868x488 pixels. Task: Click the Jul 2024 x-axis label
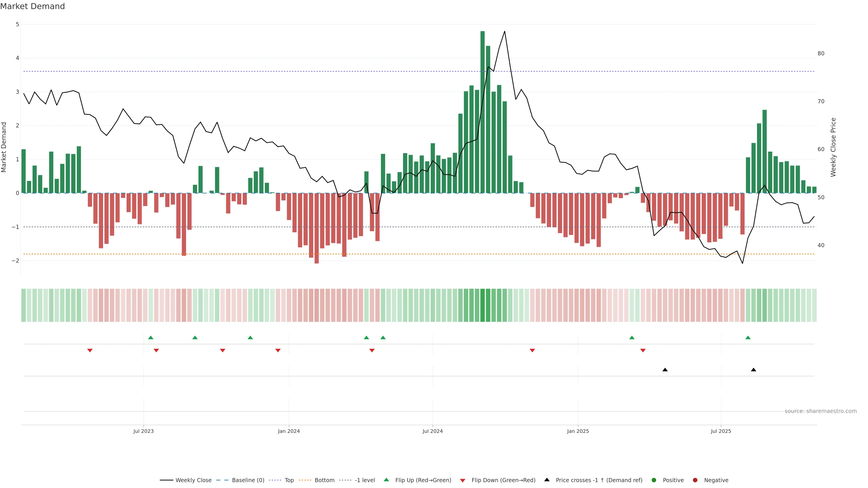[433, 431]
